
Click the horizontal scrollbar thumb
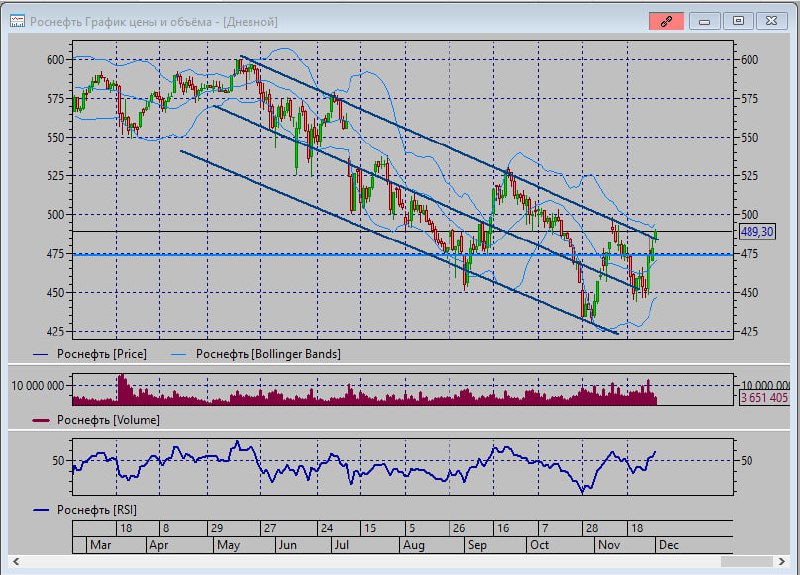(x=746, y=561)
